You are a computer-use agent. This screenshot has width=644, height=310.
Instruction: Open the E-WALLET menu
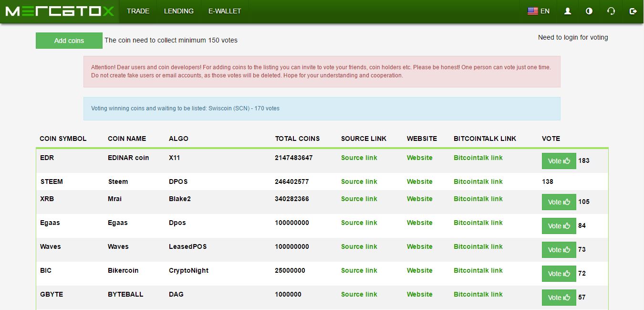click(225, 11)
